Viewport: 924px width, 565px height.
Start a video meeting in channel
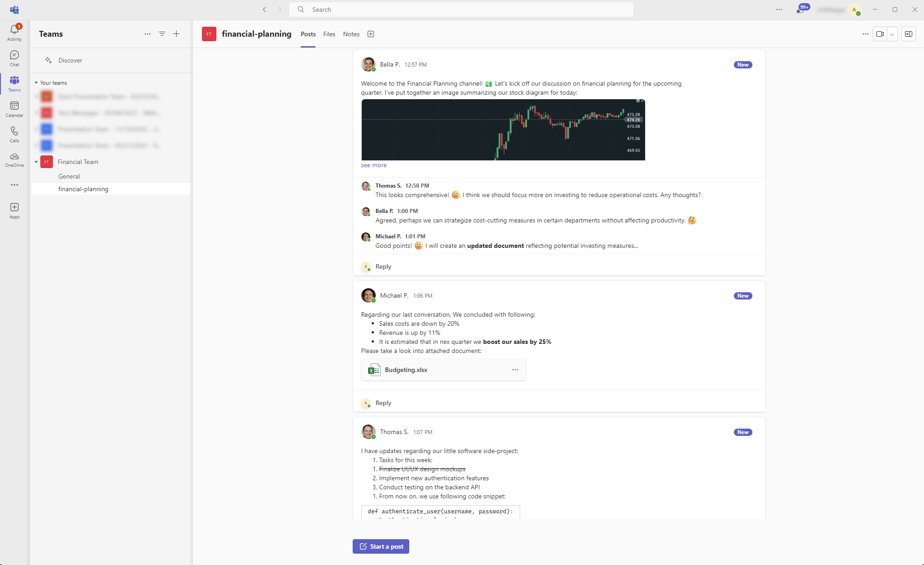pos(880,34)
